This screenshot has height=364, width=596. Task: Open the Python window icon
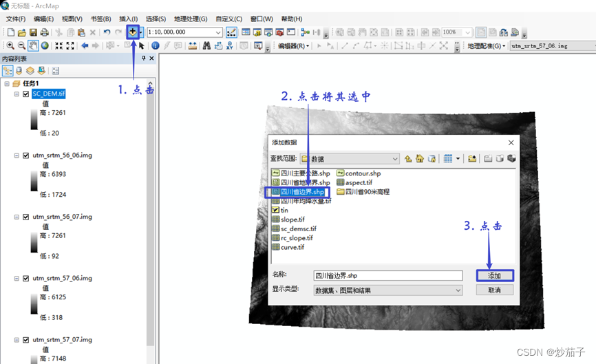pyautogui.click(x=291, y=32)
